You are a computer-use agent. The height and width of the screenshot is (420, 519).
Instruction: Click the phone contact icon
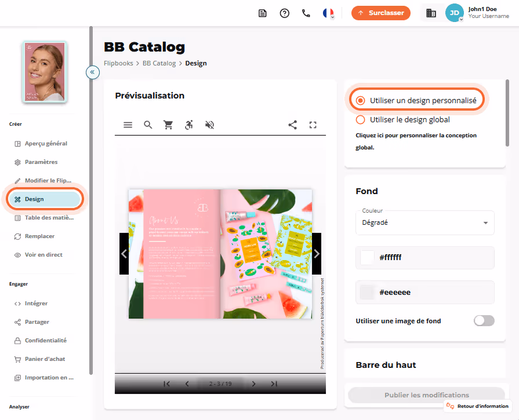(x=306, y=13)
